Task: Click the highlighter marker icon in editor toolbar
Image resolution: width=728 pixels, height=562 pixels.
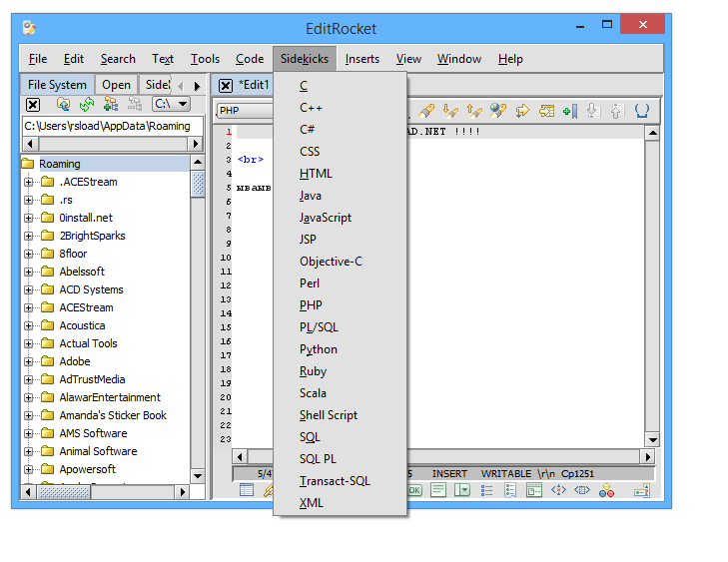Action: click(x=426, y=111)
